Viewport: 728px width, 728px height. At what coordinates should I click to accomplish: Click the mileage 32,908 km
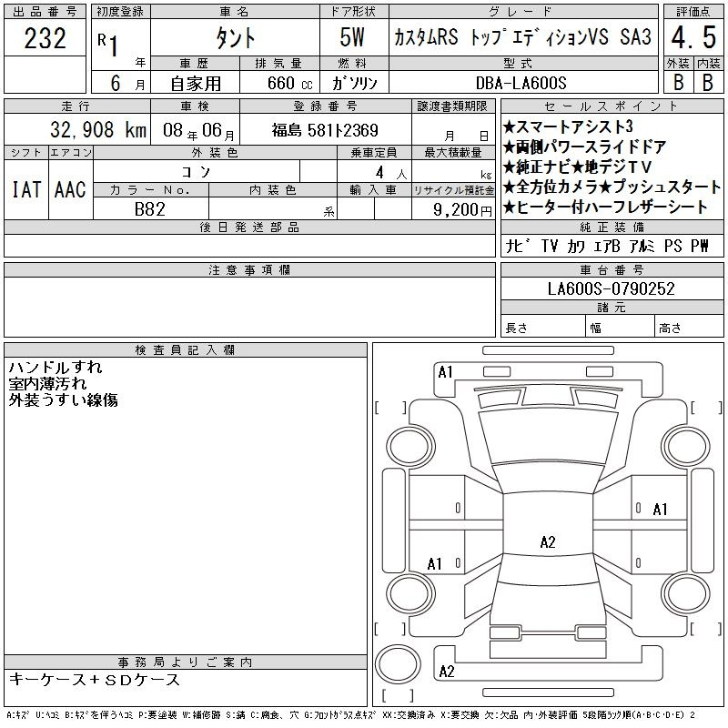(98, 130)
